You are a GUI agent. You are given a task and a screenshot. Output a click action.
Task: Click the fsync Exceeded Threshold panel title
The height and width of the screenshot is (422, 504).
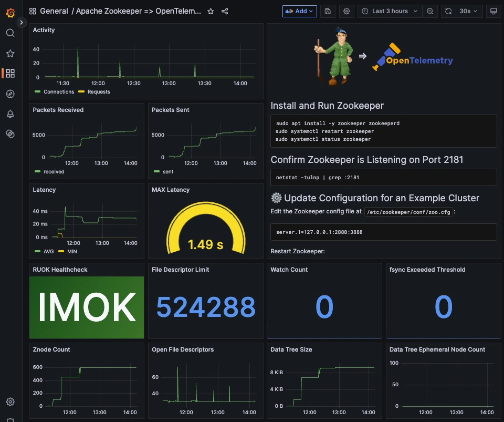click(x=427, y=270)
